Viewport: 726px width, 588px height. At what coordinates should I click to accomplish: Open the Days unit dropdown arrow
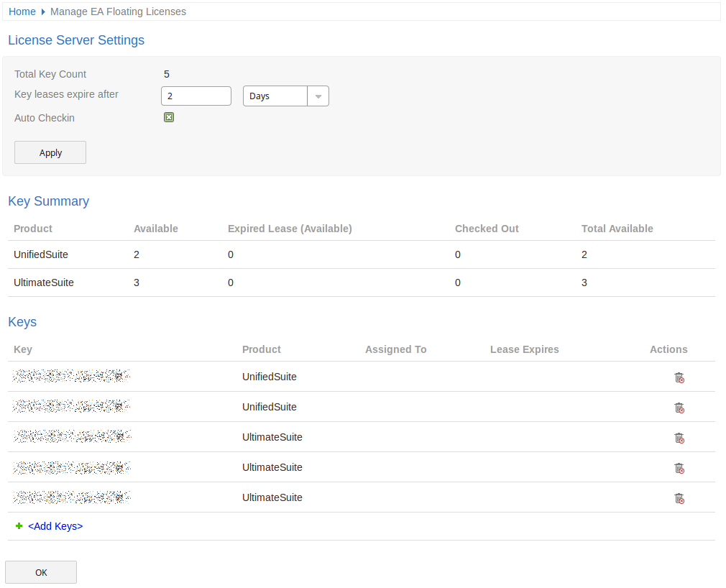point(318,96)
